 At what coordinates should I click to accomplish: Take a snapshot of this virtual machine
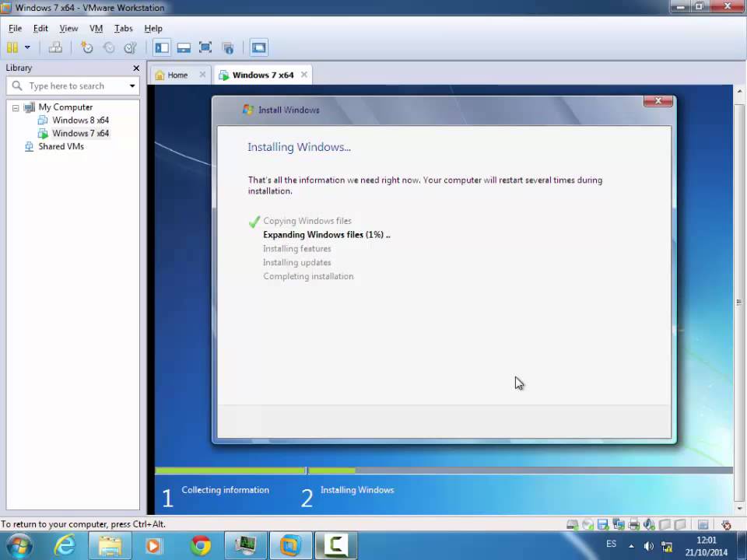(x=86, y=47)
